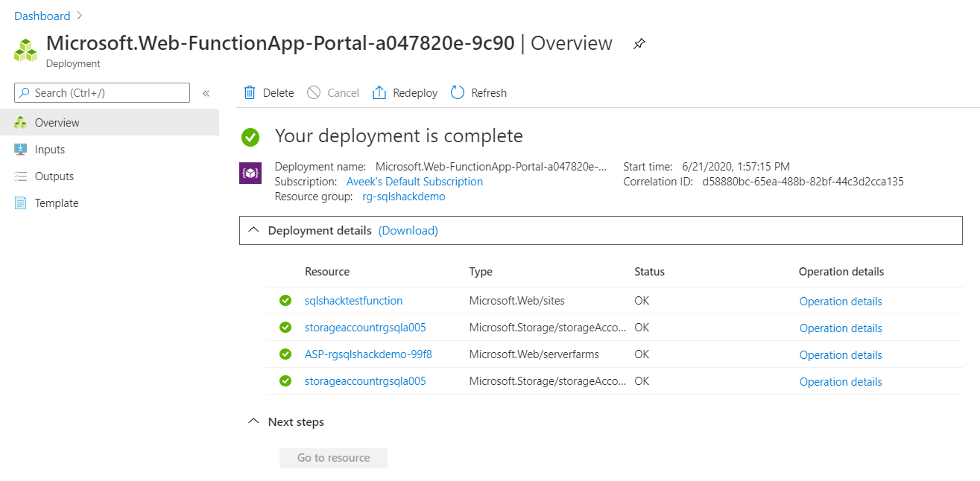The height and width of the screenshot is (481, 980).
Task: Click the Delete trash icon
Action: 250,92
